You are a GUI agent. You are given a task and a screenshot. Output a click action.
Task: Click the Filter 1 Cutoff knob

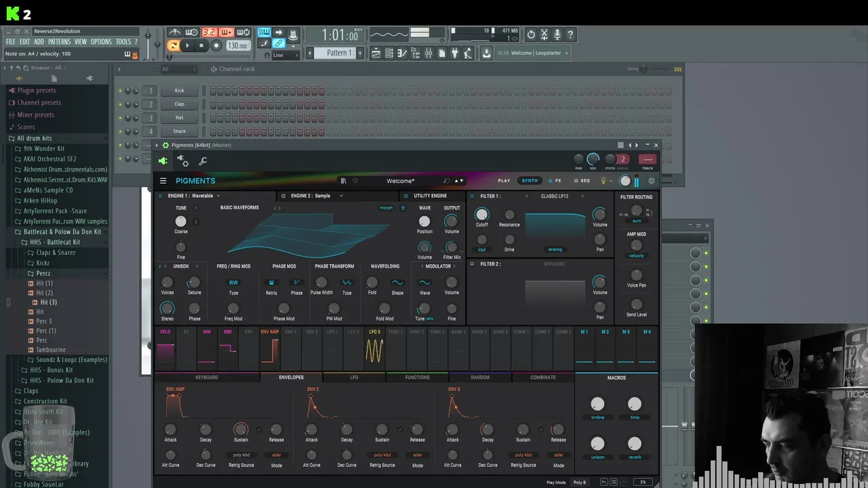click(x=481, y=215)
